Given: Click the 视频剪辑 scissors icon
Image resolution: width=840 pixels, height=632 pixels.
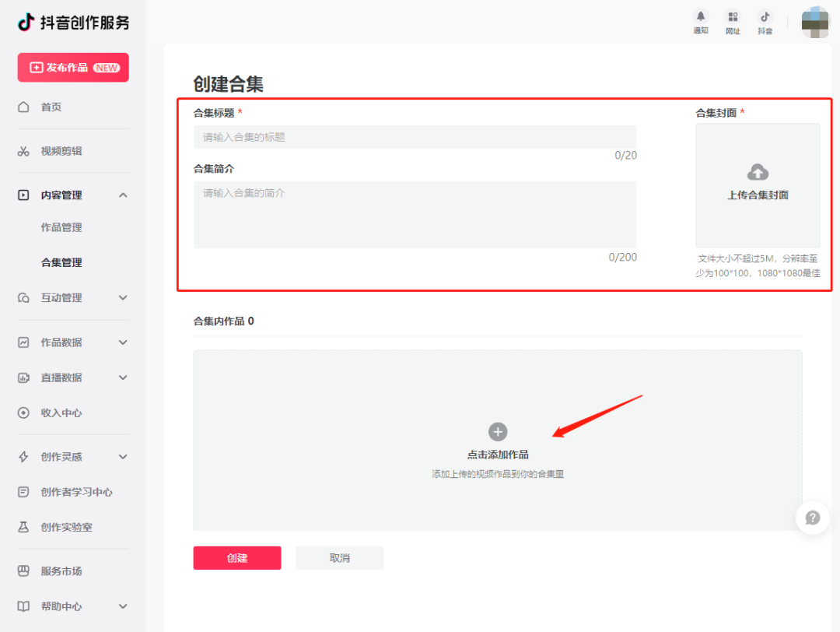Looking at the screenshot, I should [24, 151].
